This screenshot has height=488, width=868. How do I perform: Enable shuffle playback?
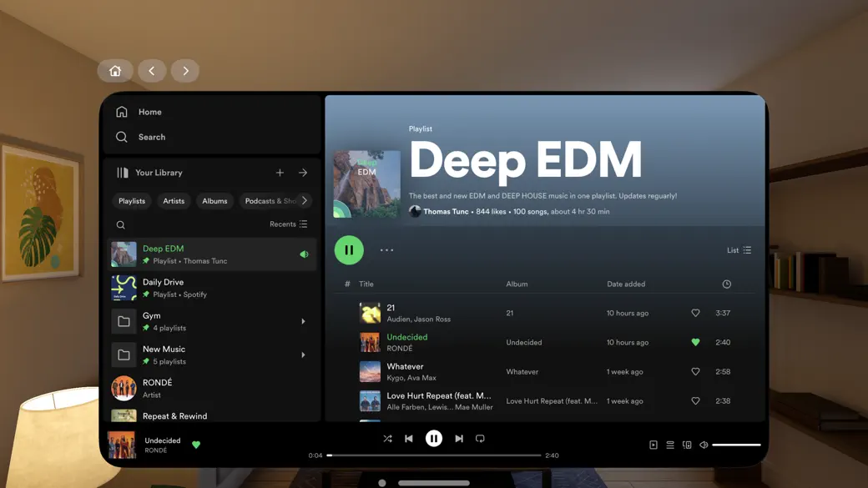[387, 438]
